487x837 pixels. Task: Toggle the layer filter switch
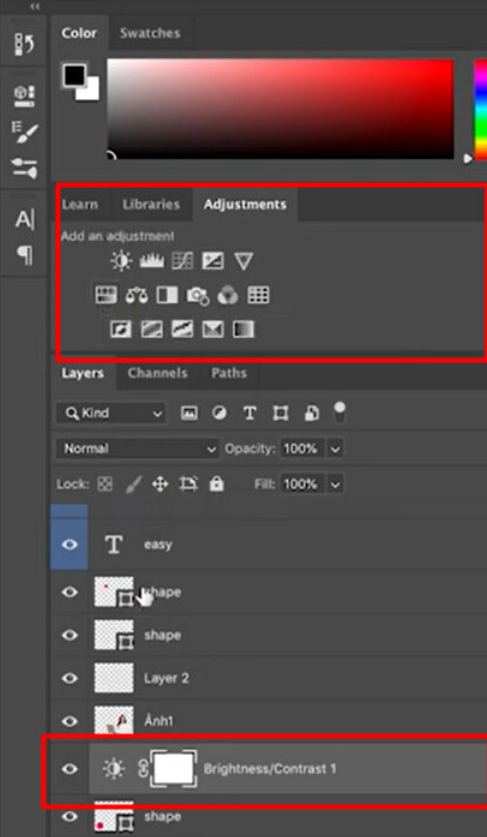pyautogui.click(x=340, y=412)
